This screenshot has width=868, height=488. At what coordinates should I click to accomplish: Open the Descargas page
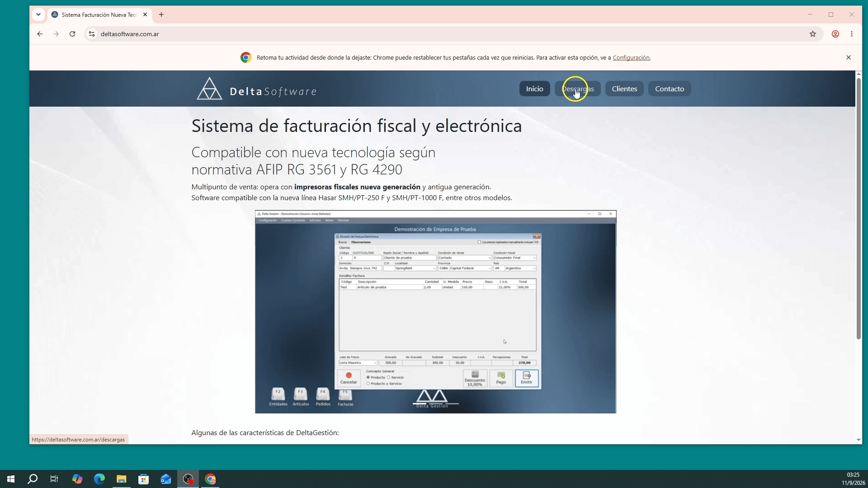578,89
